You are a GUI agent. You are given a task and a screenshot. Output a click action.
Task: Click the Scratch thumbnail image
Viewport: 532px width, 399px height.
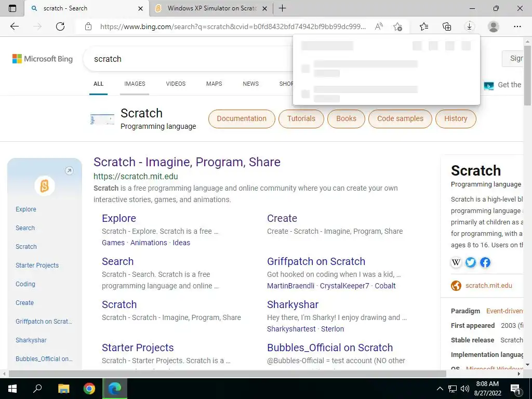click(x=102, y=119)
